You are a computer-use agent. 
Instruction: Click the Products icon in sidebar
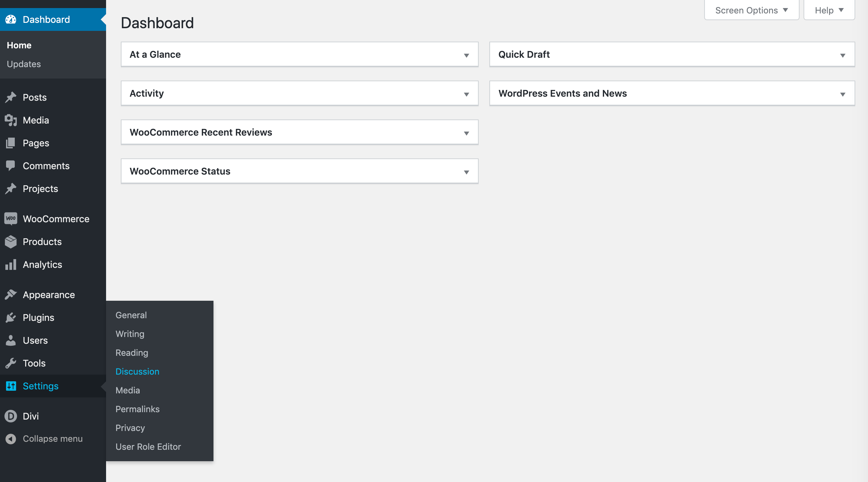coord(11,242)
